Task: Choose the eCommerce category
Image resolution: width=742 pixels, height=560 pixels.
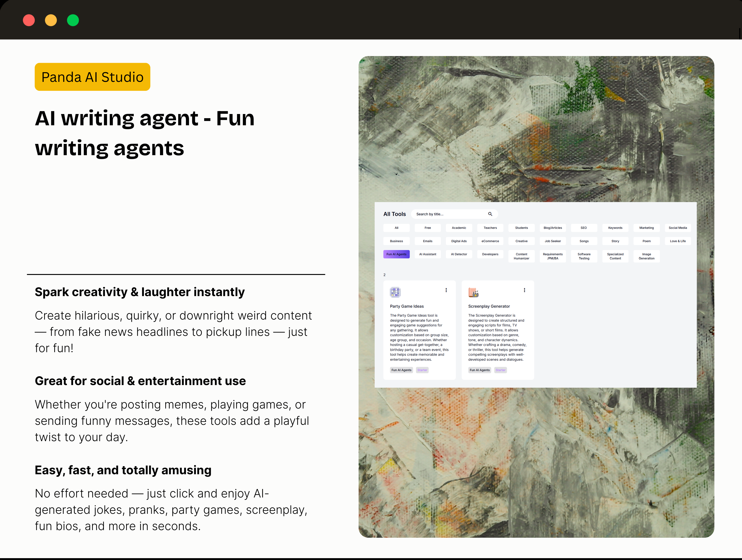Action: coord(490,241)
